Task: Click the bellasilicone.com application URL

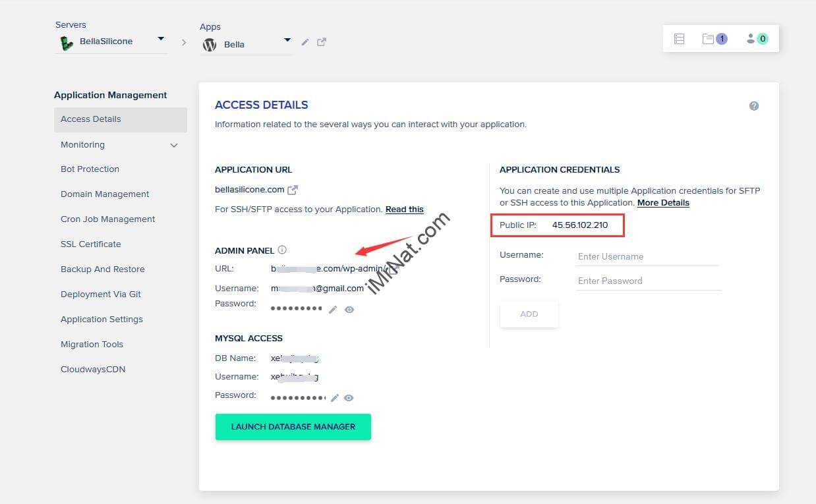Action: (x=250, y=190)
